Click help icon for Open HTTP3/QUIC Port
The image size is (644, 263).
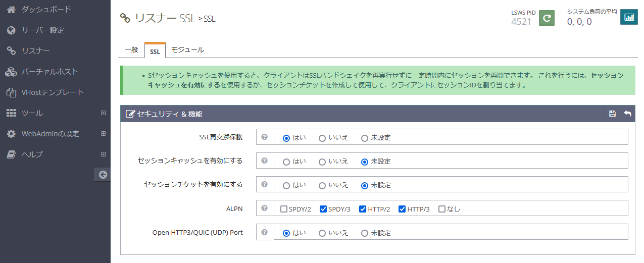click(265, 232)
